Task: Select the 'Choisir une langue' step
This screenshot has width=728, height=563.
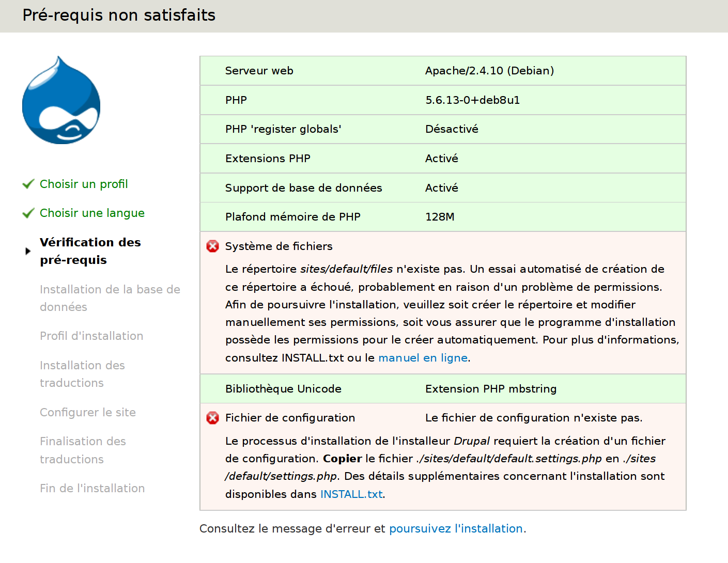Action: [92, 213]
